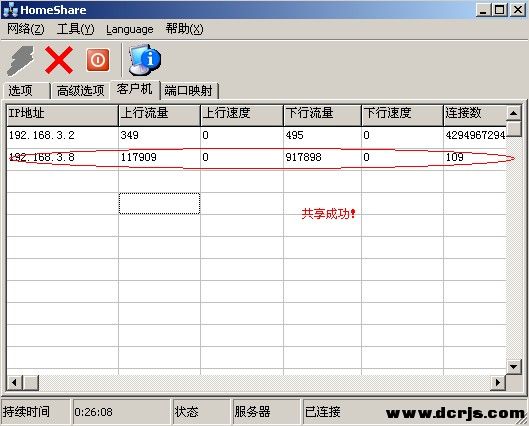Open the 工具(Y) menu
529x426 pixels.
pos(76,29)
